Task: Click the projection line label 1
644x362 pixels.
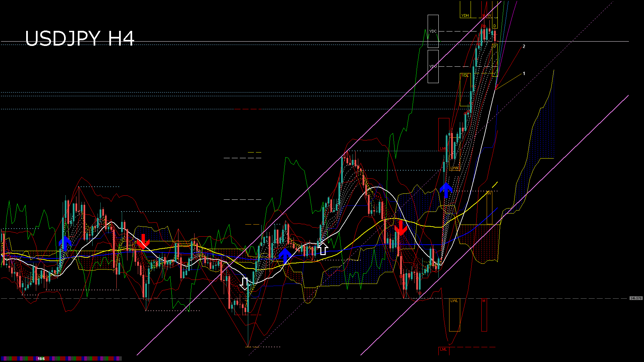Action: (x=524, y=73)
